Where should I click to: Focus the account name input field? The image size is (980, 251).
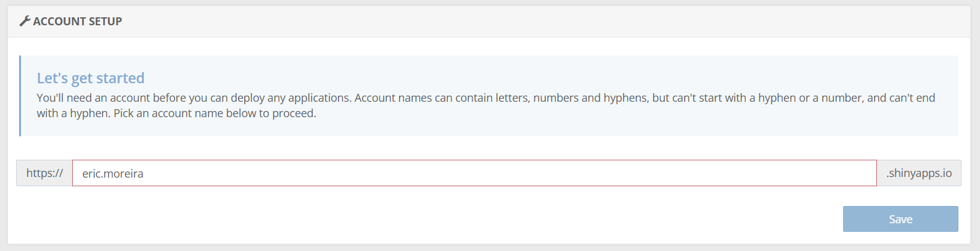(x=474, y=173)
